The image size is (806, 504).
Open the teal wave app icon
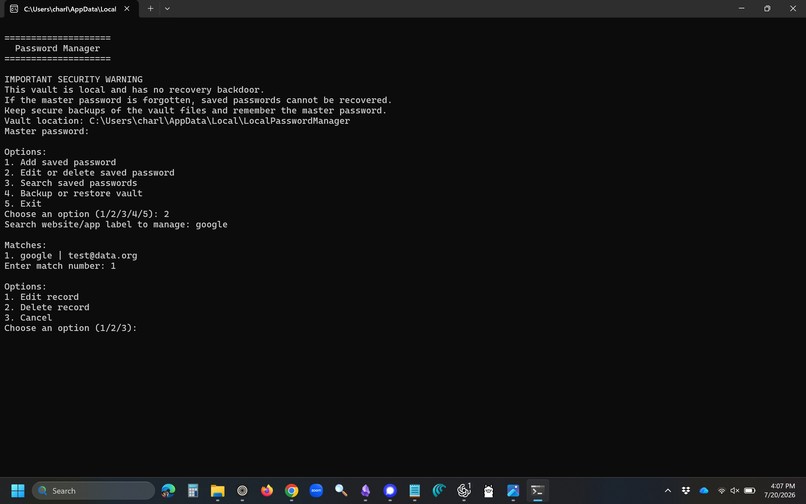pyautogui.click(x=439, y=491)
